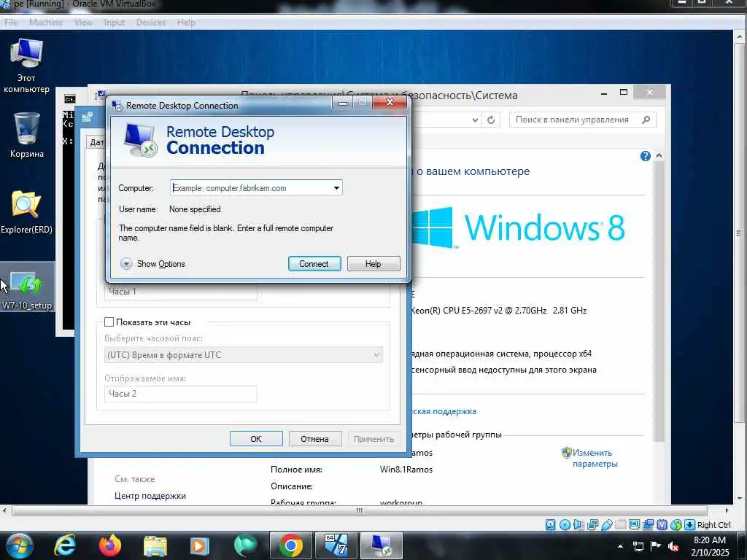Open the Computer name dropdown arrow
The image size is (747, 560).
(336, 187)
